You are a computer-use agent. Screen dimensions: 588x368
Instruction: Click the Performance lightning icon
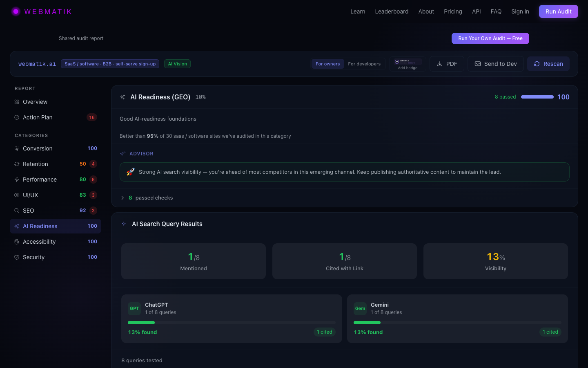coord(17,180)
